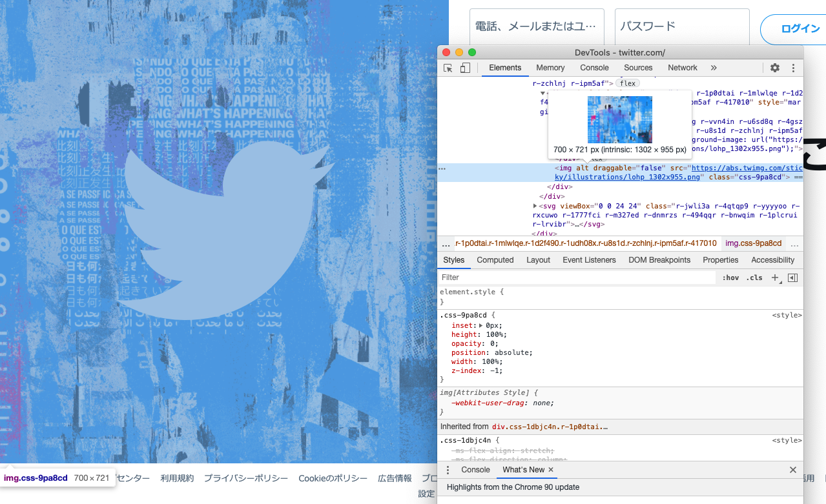Add a new style rule with plus icon
This screenshot has width=826, height=504.
click(775, 277)
